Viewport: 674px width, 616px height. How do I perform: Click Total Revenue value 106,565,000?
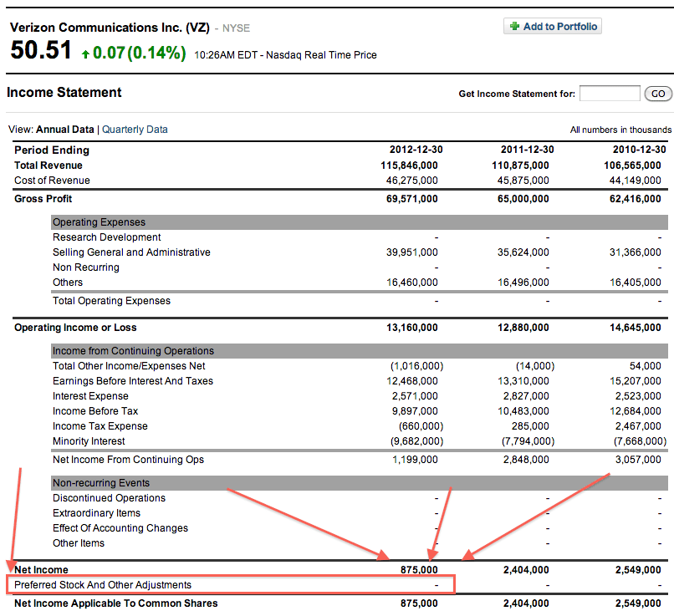click(x=632, y=165)
